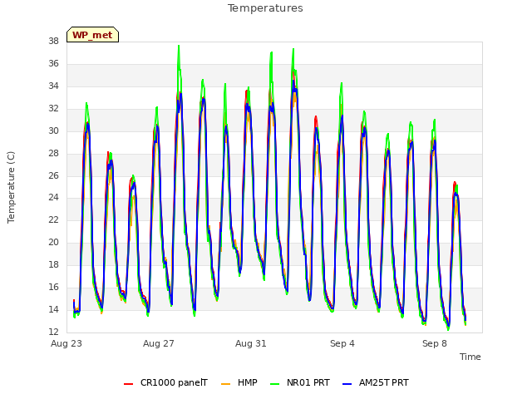Toggle the HMP legend entry
This screenshot has width=532, height=399.
[239, 382]
